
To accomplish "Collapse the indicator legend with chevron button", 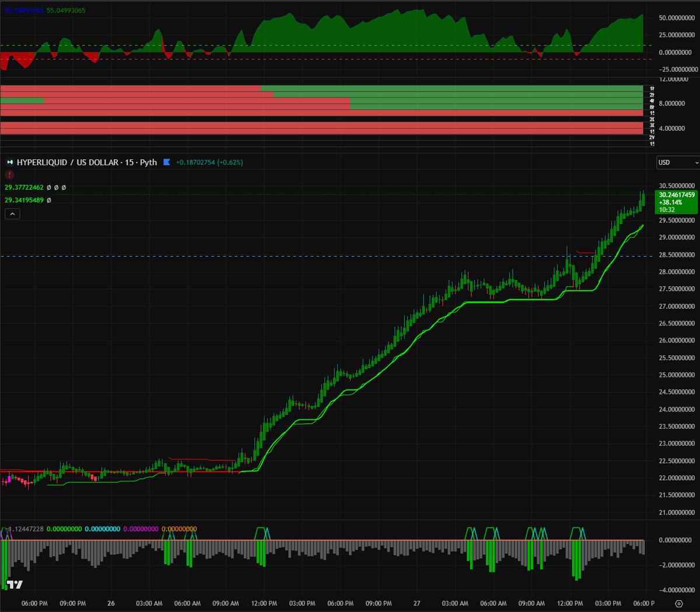I will (12, 214).
